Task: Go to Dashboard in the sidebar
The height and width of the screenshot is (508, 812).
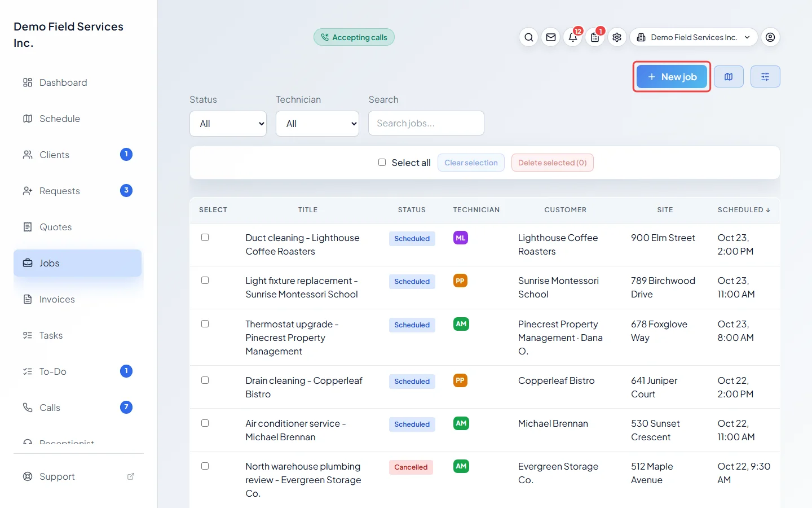Action: 78,82
